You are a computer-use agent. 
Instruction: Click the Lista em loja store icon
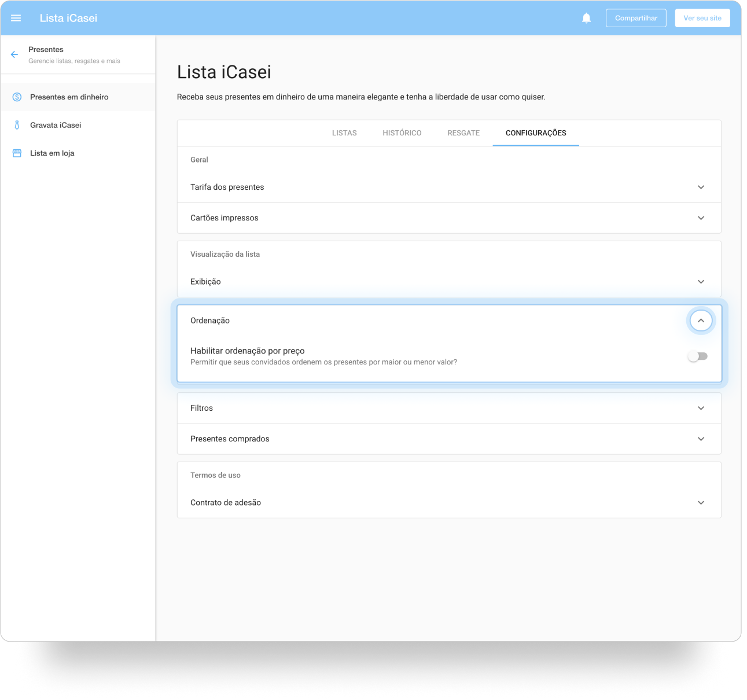point(17,153)
